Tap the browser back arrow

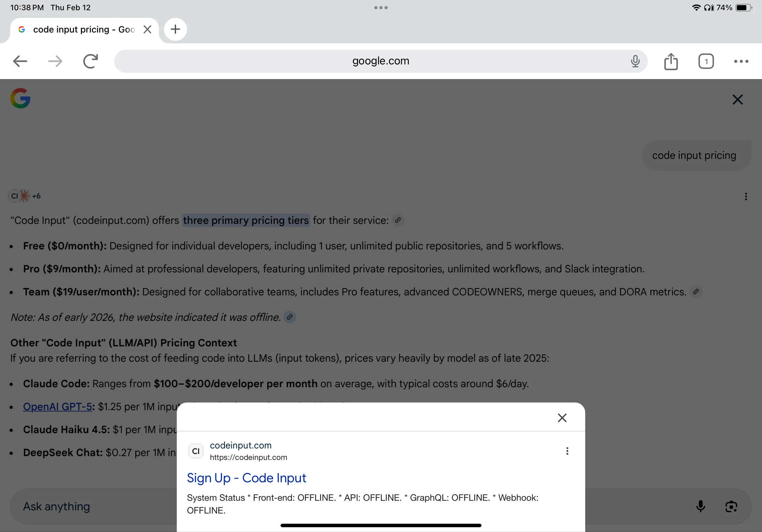tap(20, 61)
